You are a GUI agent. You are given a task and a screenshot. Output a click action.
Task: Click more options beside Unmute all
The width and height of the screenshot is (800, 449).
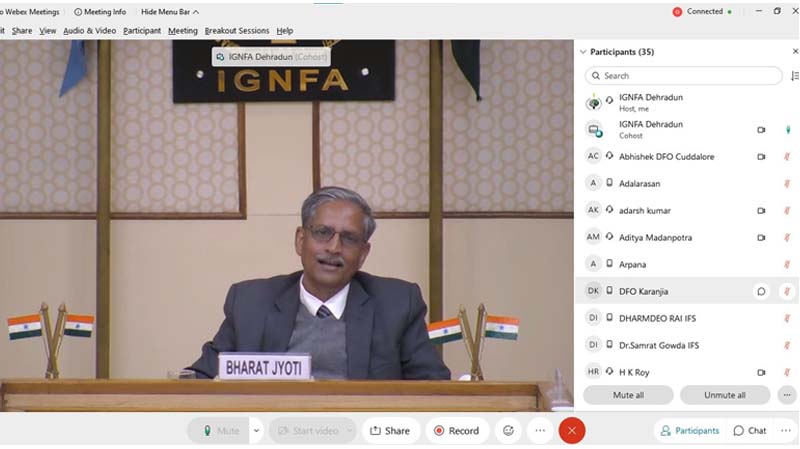787,395
